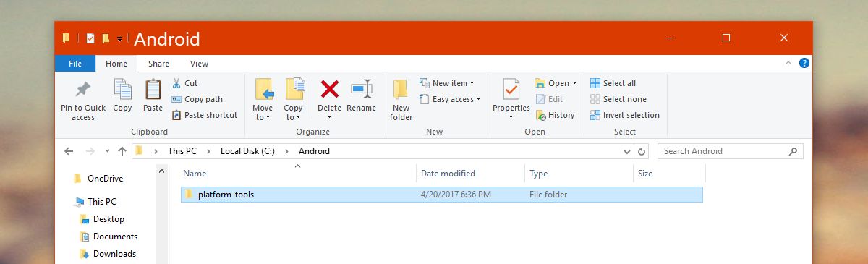The image size is (868, 264).
Task: Open recent locations dropdown
Action: point(108,152)
